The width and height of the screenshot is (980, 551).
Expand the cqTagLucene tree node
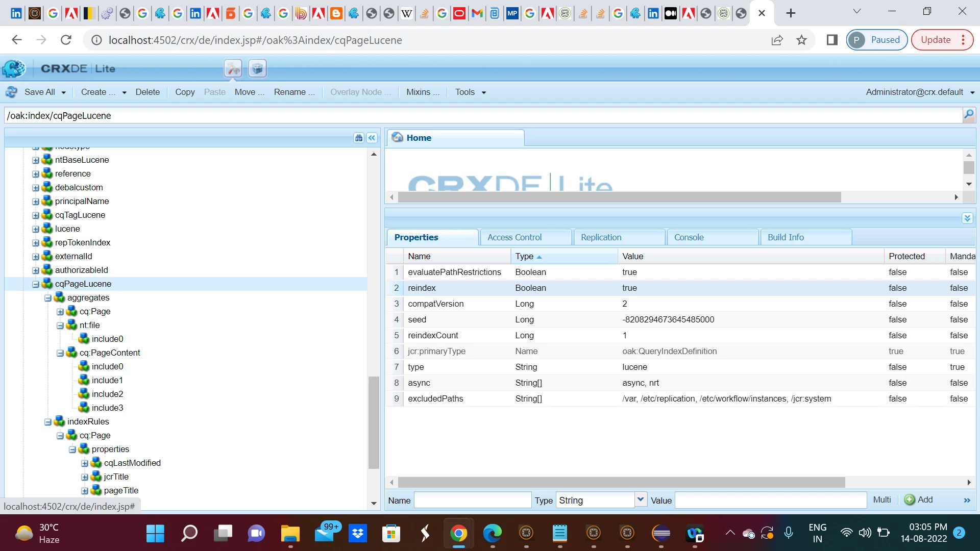click(36, 215)
